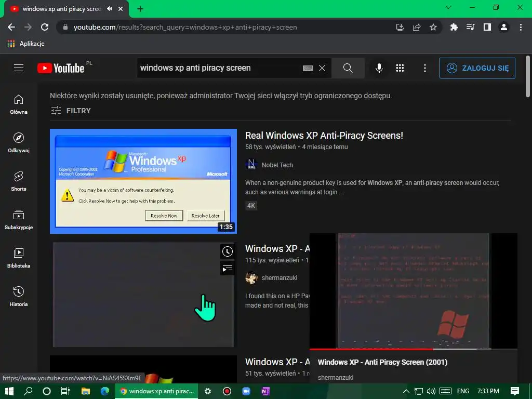This screenshot has width=532, height=399.
Task: Open Historia in the sidebar
Action: pos(19,297)
